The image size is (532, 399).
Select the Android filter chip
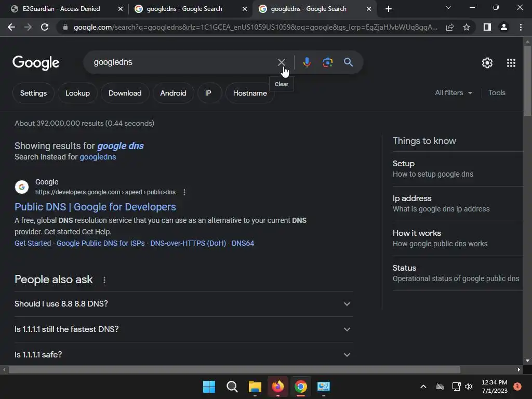[x=173, y=93]
